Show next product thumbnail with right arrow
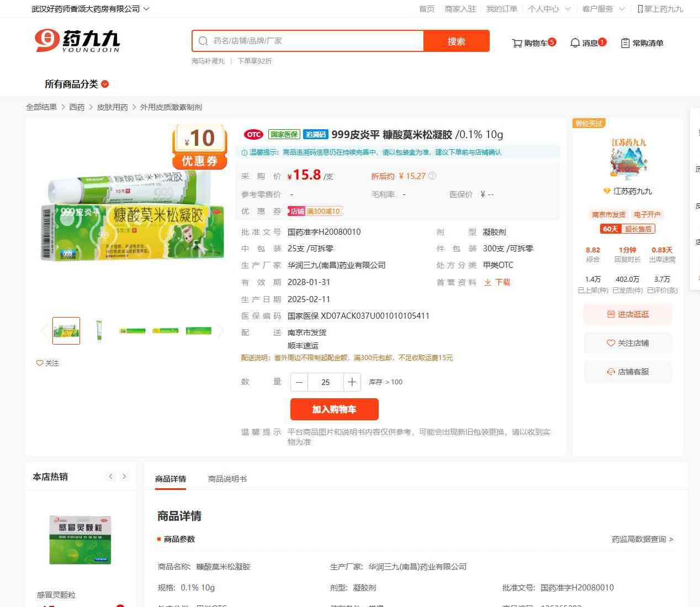This screenshot has width=700, height=607. click(x=221, y=331)
